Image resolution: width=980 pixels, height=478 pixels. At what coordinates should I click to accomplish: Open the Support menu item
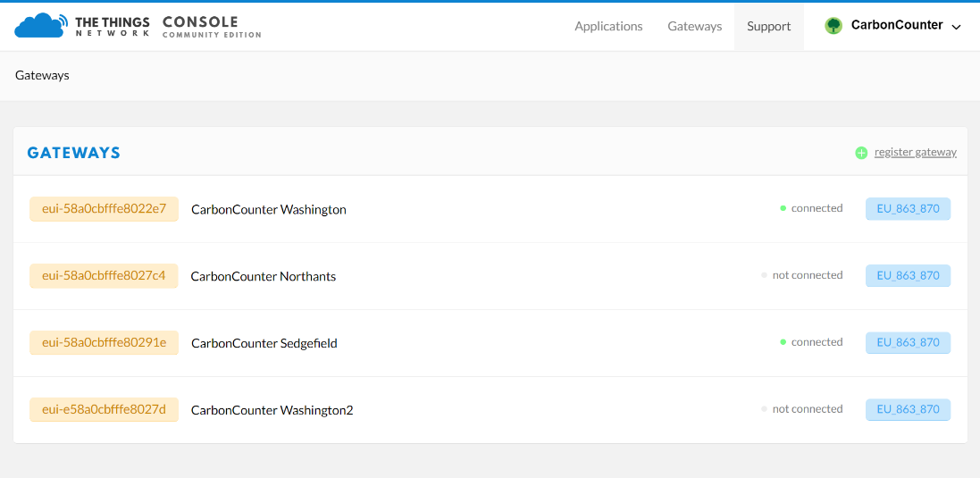[x=768, y=26]
